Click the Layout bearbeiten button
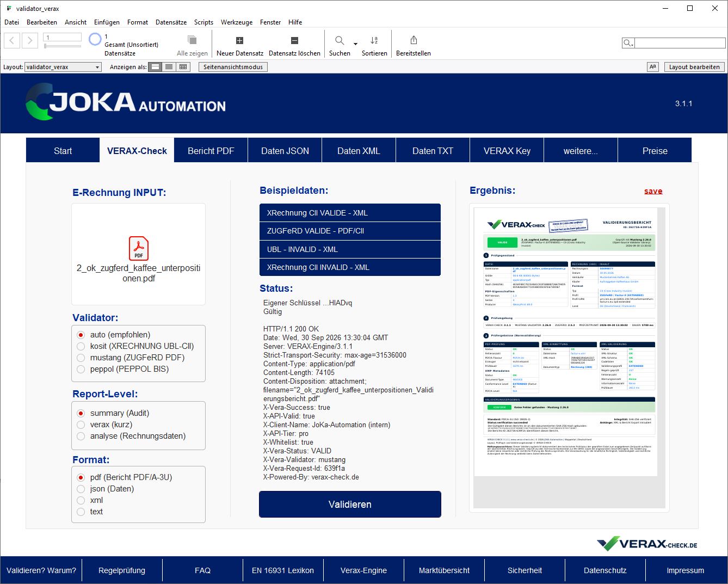Viewport: 728px width, 584px height. (694, 67)
